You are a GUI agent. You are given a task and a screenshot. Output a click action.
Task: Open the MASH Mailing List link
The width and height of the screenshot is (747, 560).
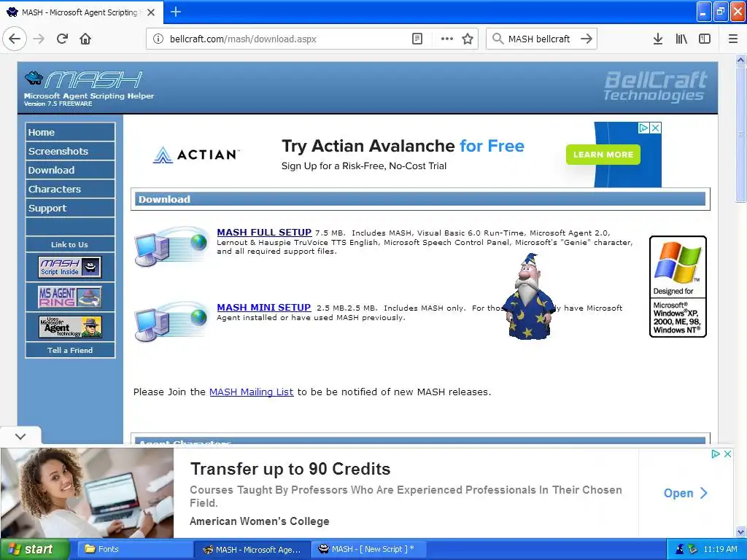pos(251,392)
